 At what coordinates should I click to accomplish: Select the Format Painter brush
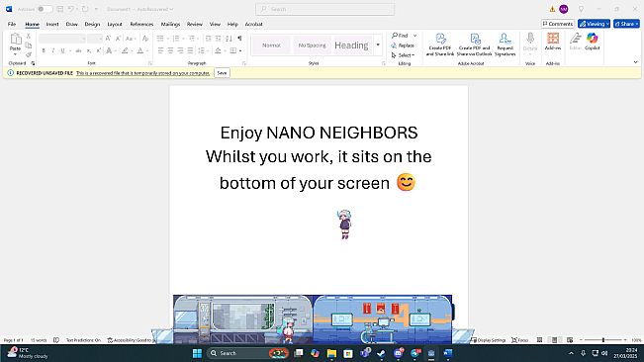click(29, 54)
